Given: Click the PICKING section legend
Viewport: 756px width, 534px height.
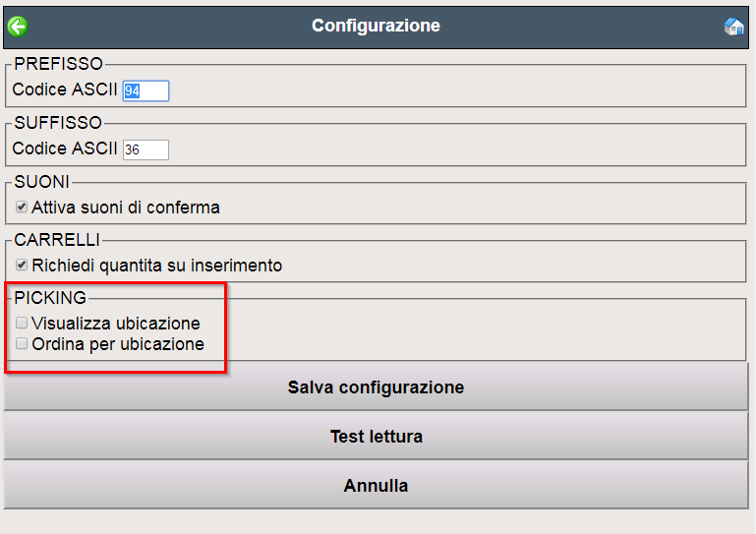Looking at the screenshot, I should pyautogui.click(x=50, y=298).
